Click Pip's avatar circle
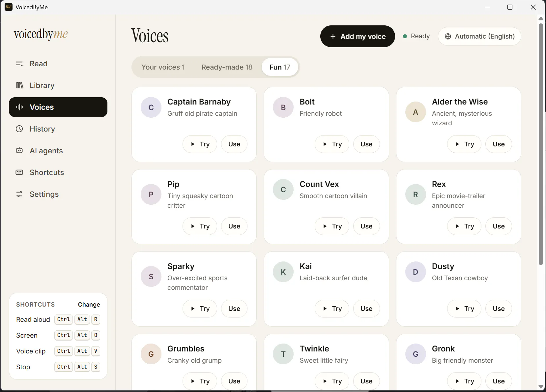Screen dimensions: 546x392 pyautogui.click(x=151, y=195)
